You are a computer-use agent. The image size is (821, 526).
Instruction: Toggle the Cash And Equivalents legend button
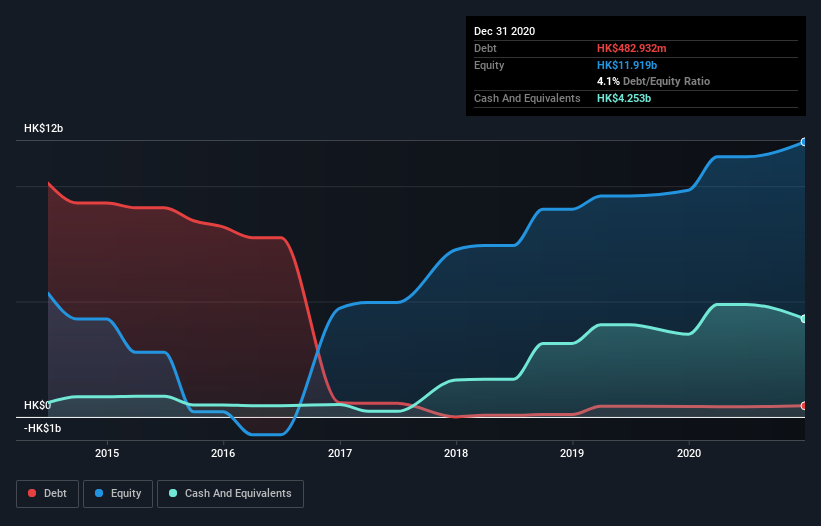tap(230, 494)
